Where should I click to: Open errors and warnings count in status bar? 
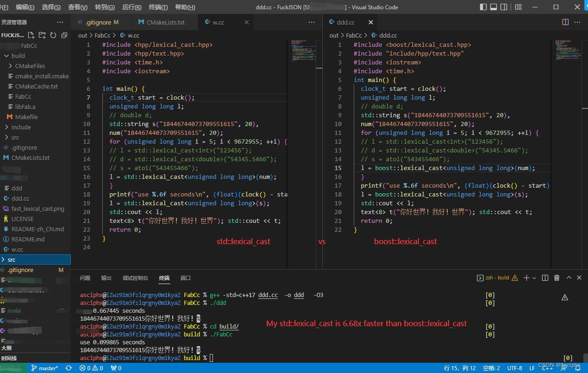pos(91,368)
